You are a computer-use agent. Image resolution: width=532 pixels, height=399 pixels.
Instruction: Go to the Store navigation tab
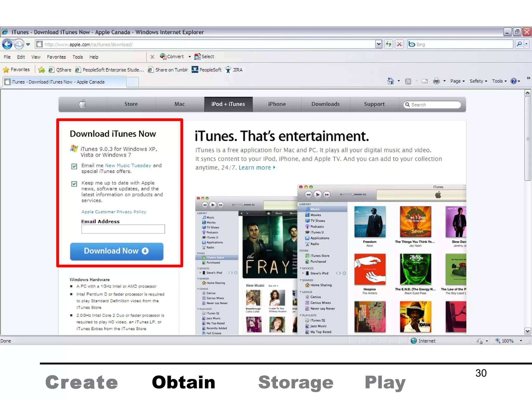[x=131, y=104]
